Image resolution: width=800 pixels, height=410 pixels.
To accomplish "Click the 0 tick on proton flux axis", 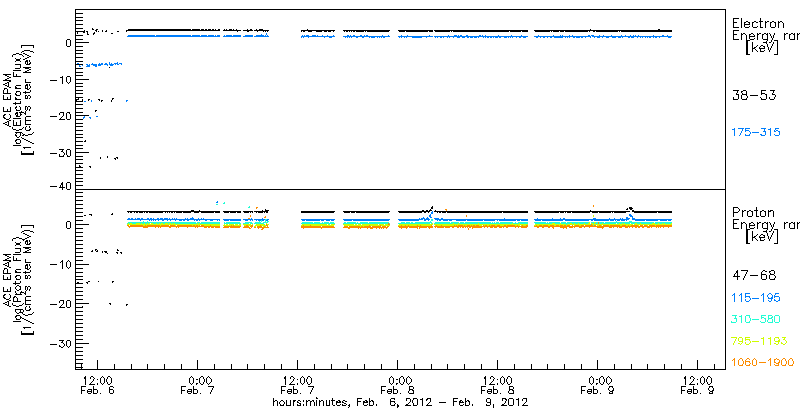I will coord(68,224).
